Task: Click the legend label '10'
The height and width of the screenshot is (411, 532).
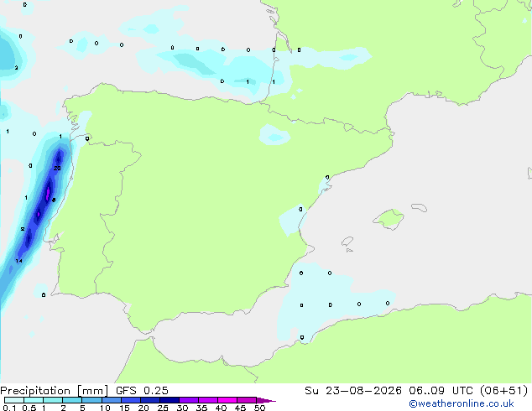Action: pos(105,408)
